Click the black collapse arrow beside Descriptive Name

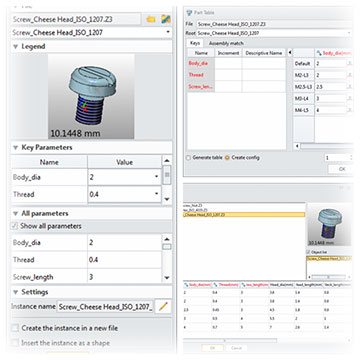pyautogui.click(x=289, y=53)
